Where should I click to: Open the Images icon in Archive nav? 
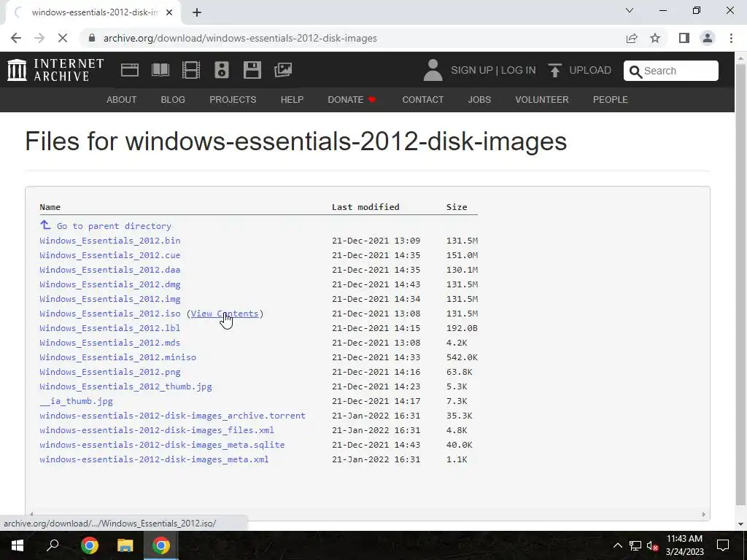[283, 70]
